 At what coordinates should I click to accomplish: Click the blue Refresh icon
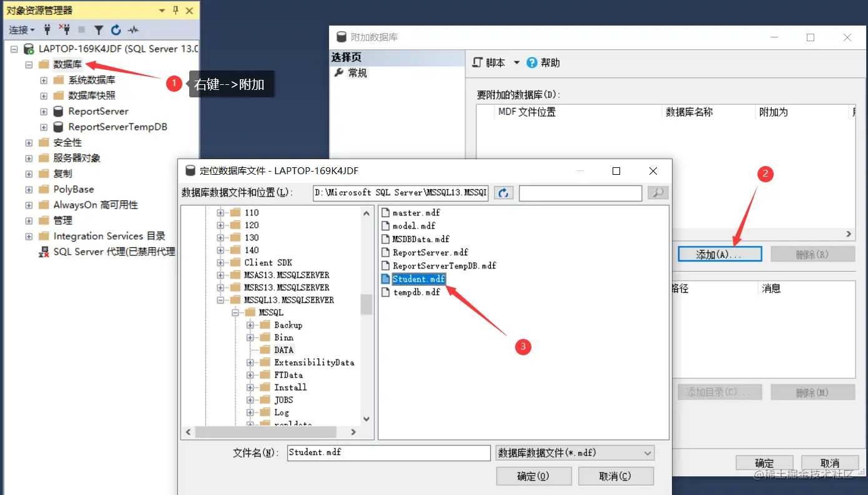116,30
